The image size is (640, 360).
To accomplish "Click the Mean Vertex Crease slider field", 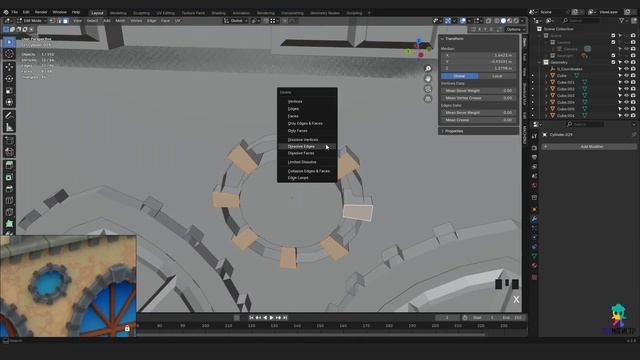I will (478, 98).
